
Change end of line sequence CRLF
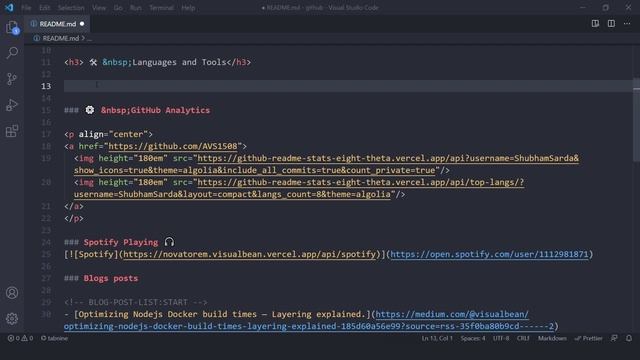point(523,338)
